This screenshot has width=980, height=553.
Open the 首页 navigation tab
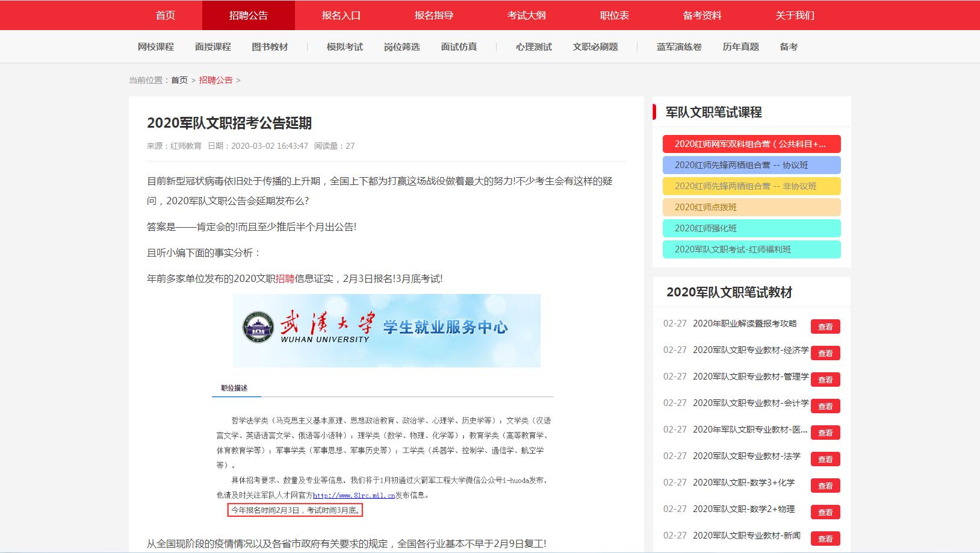164,15
